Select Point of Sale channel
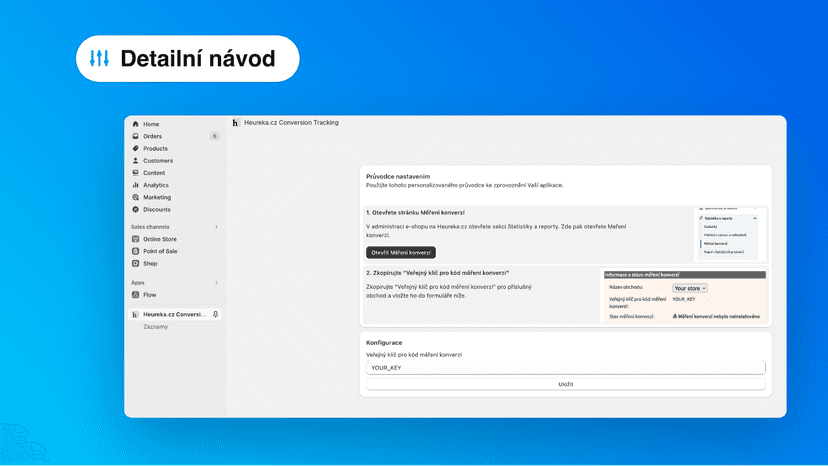Screen dimensions: 828x466 click(x=160, y=251)
